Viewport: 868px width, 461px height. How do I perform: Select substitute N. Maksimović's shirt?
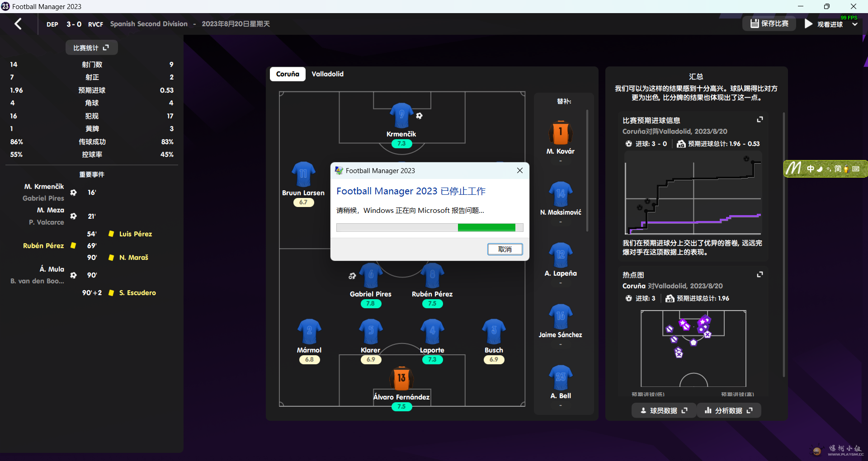561,194
